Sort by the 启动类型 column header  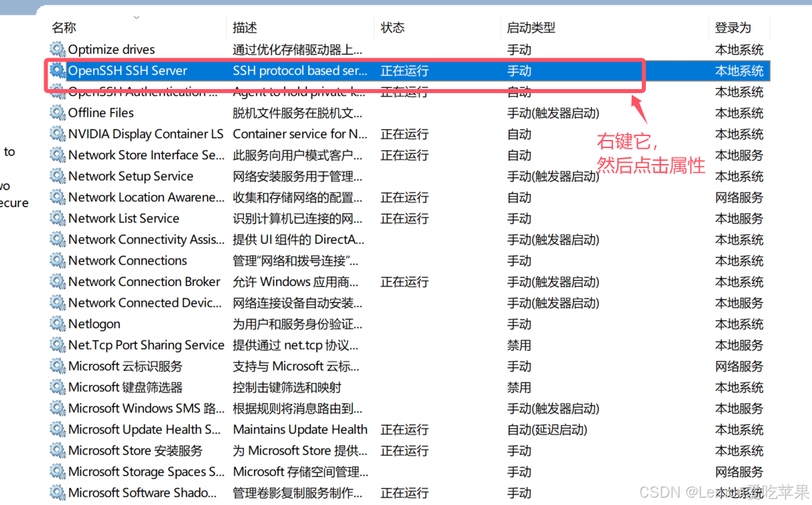pyautogui.click(x=531, y=27)
